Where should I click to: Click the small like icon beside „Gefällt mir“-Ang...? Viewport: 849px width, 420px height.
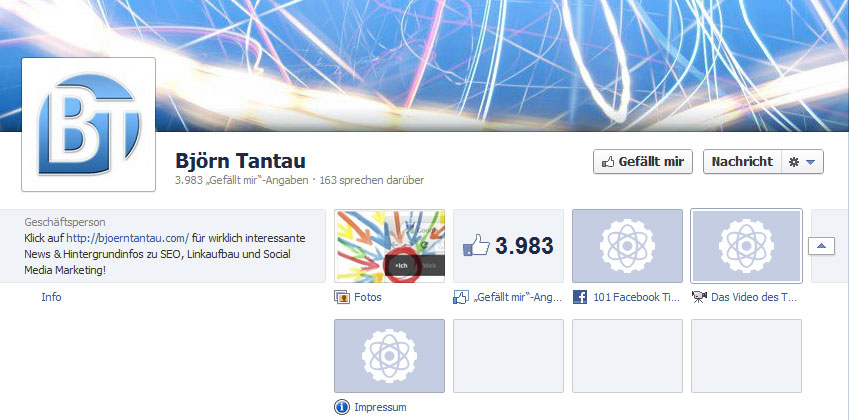[461, 297]
